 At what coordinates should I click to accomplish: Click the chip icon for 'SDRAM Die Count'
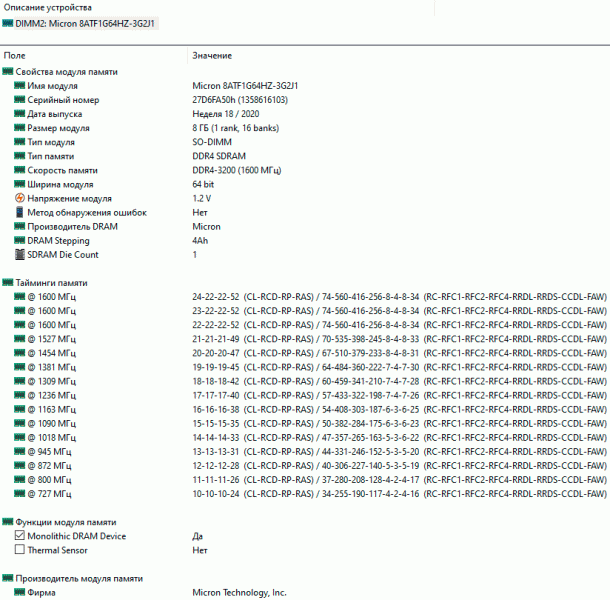[x=19, y=254]
